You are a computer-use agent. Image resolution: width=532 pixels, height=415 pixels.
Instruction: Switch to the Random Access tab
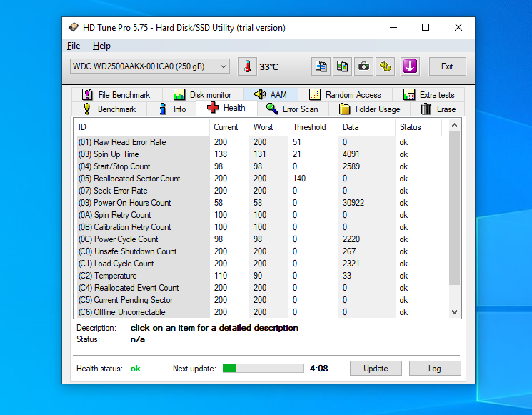click(x=345, y=95)
